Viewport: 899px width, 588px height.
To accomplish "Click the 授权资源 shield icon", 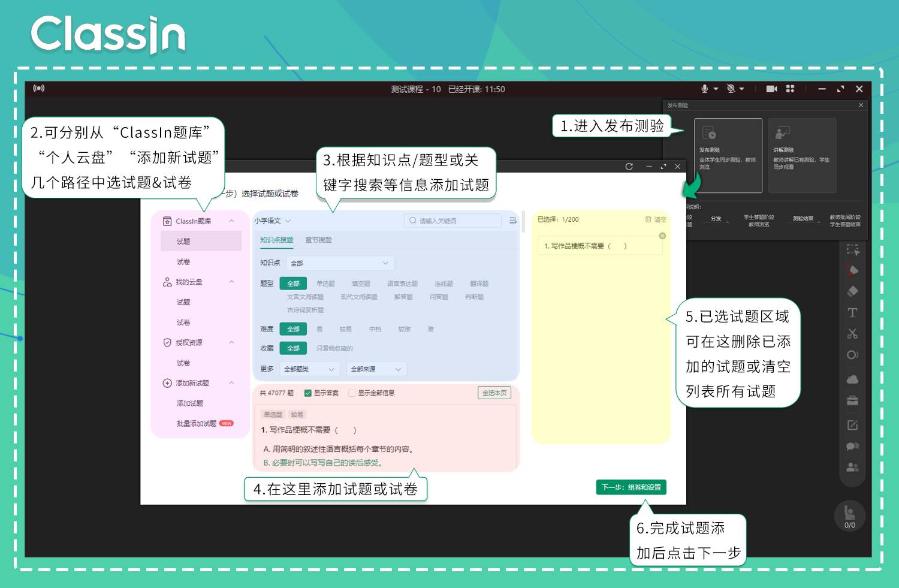I will (x=167, y=342).
